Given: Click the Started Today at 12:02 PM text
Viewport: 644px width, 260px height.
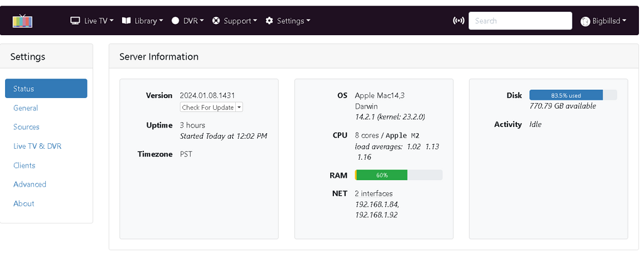Looking at the screenshot, I should [223, 136].
